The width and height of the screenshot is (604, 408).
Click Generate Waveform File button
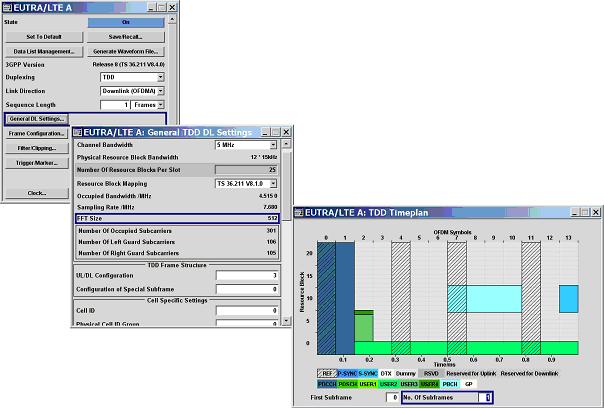click(x=126, y=52)
